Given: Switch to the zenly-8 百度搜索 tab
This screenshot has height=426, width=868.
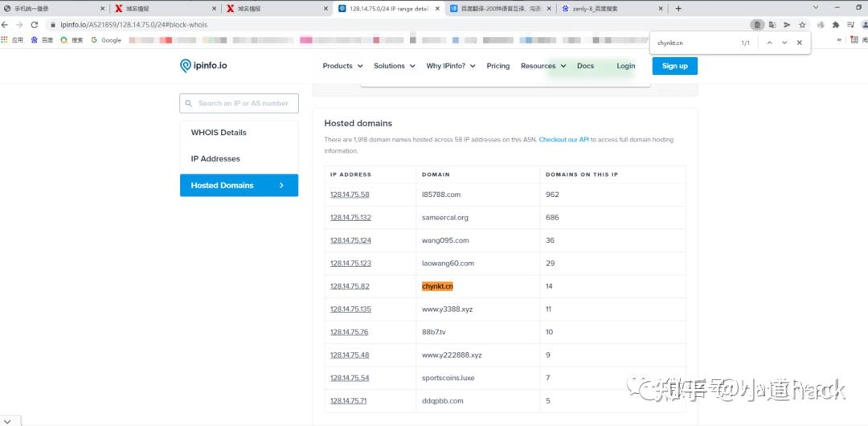Looking at the screenshot, I should [x=612, y=8].
